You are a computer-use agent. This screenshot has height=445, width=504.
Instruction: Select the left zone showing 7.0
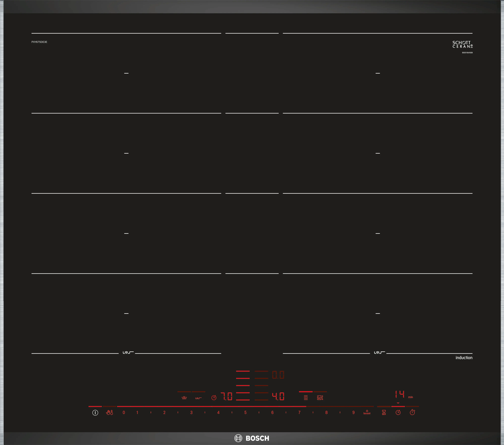(226, 396)
